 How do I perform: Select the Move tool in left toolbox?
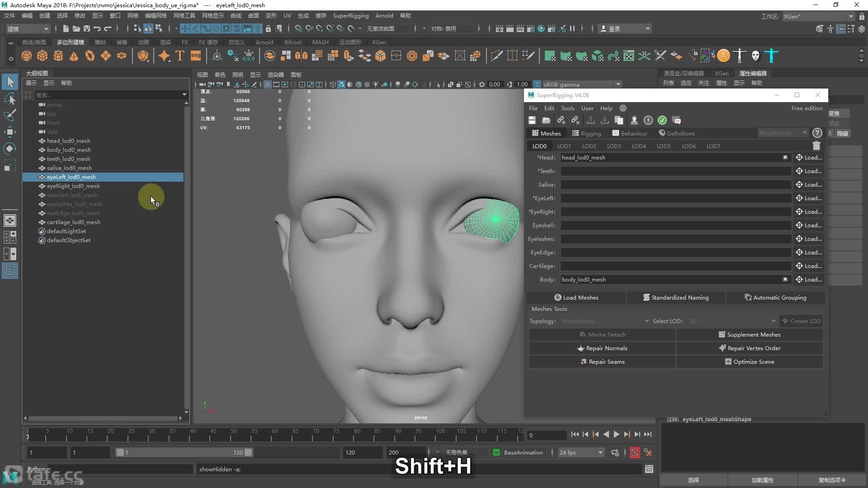(x=10, y=132)
